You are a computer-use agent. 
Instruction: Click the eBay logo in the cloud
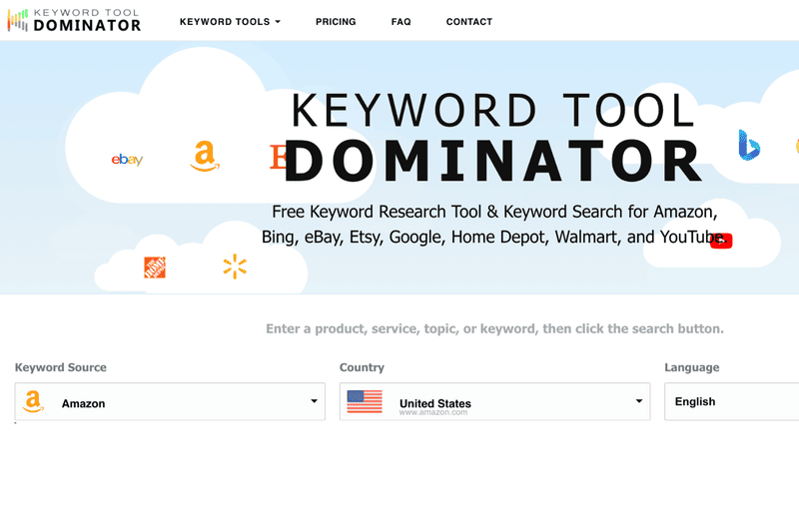[x=127, y=160]
